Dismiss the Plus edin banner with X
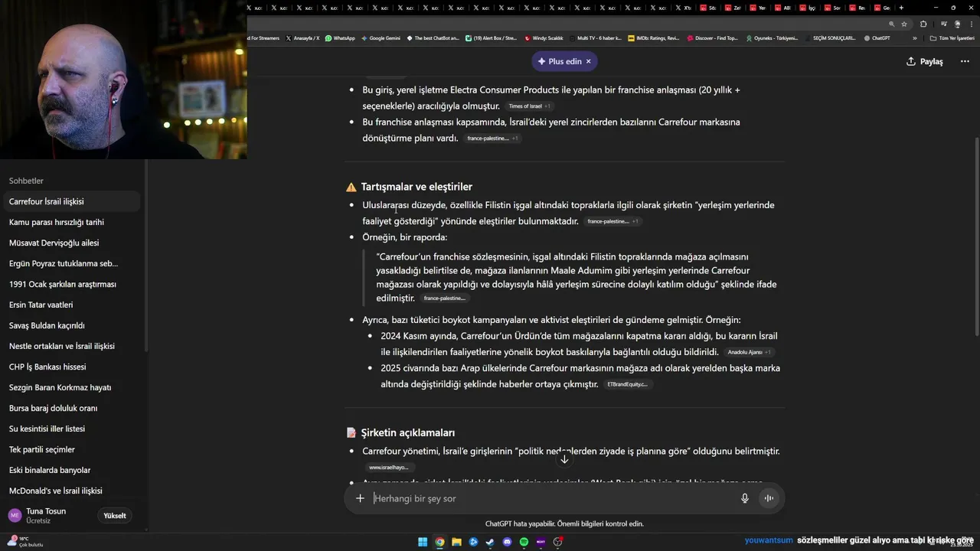The image size is (980, 551). click(x=588, y=61)
